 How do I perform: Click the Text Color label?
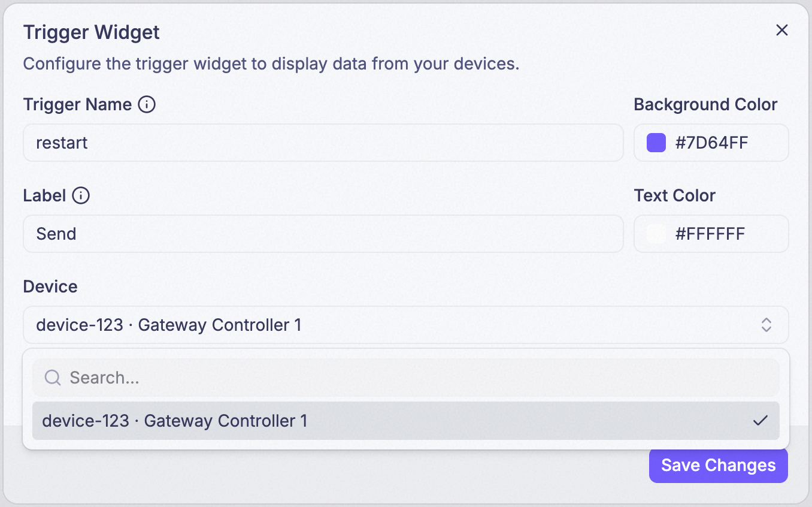(x=675, y=195)
